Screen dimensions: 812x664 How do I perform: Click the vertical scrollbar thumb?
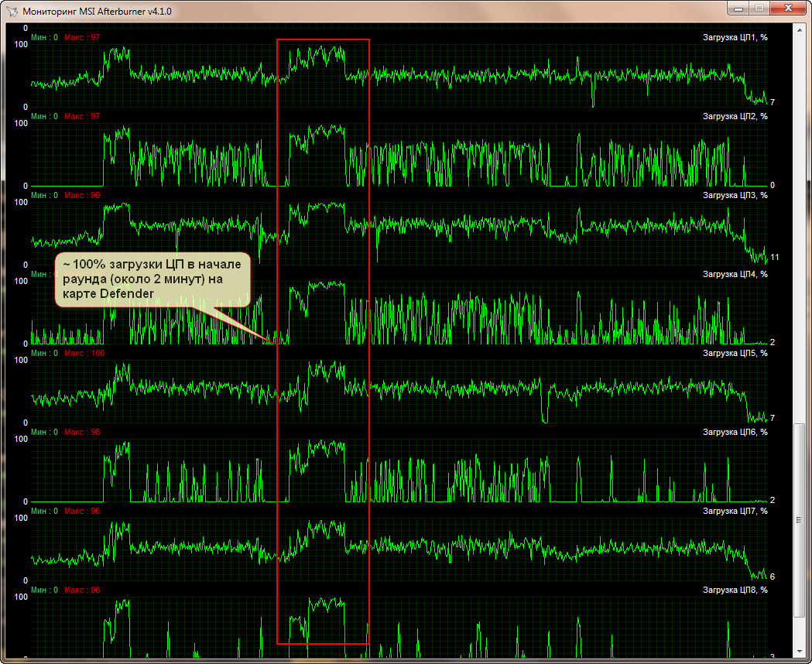point(798,520)
